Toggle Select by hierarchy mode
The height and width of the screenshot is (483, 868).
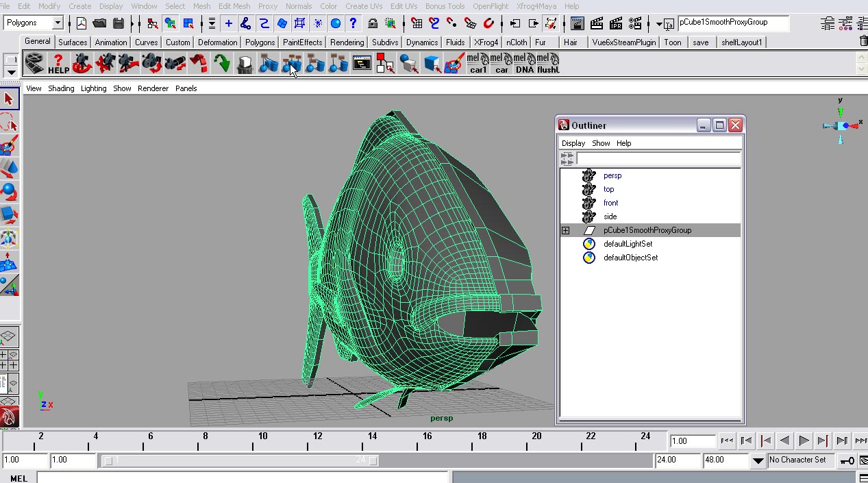tap(152, 23)
